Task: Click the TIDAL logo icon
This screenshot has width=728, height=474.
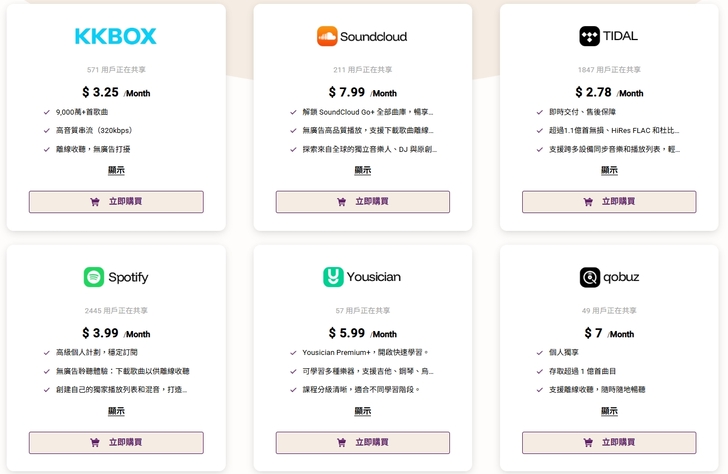Action: tap(589, 36)
